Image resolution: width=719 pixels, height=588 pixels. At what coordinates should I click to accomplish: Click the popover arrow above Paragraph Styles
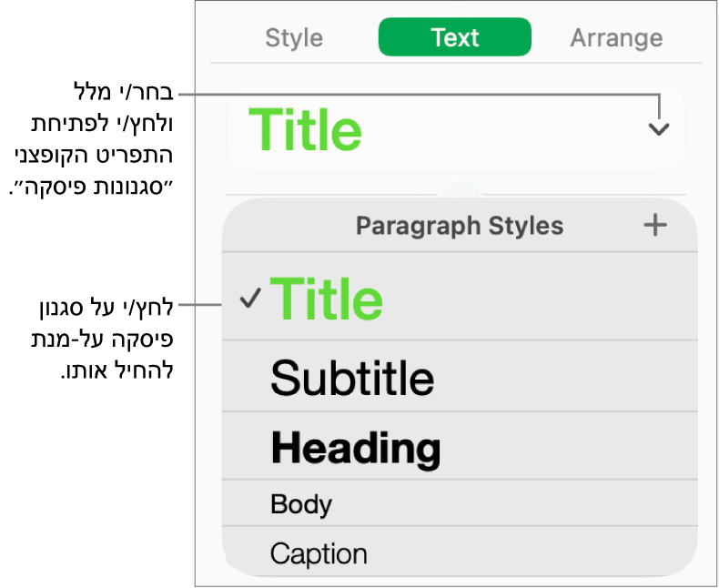click(461, 188)
